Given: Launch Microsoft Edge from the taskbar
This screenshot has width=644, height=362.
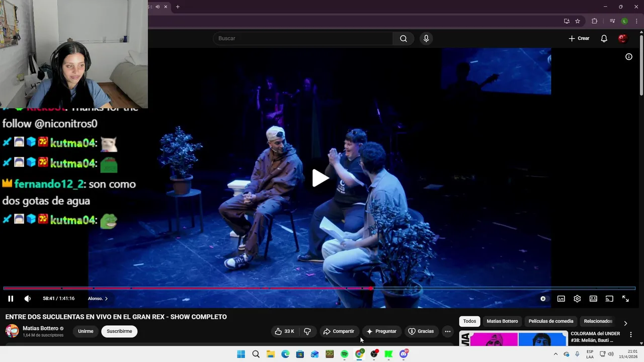Looking at the screenshot, I should [285, 354].
